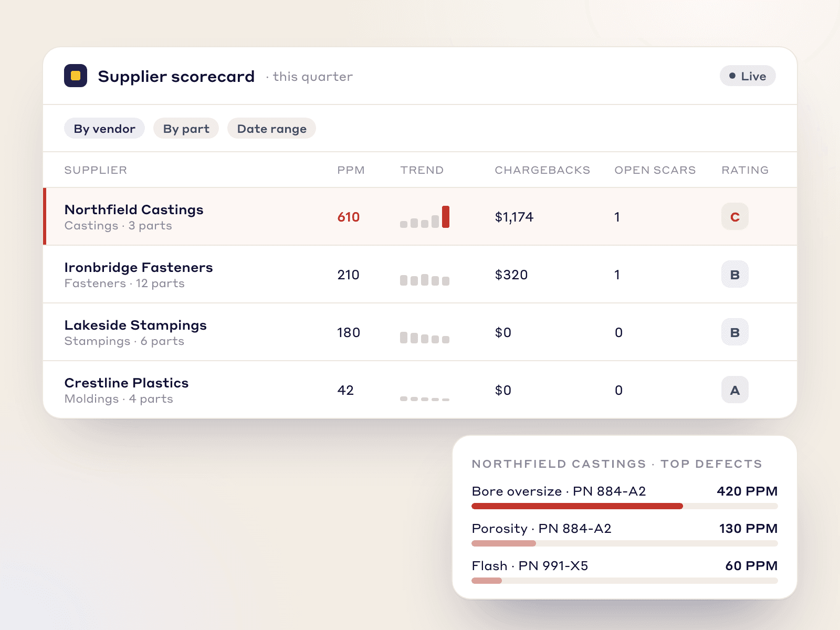The width and height of the screenshot is (840, 630).
Task: Click Crestline Plastics A rating badge
Action: (x=735, y=390)
